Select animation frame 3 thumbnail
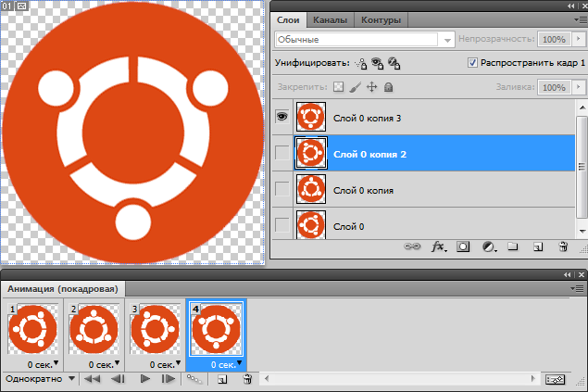The image size is (588, 392). point(156,329)
